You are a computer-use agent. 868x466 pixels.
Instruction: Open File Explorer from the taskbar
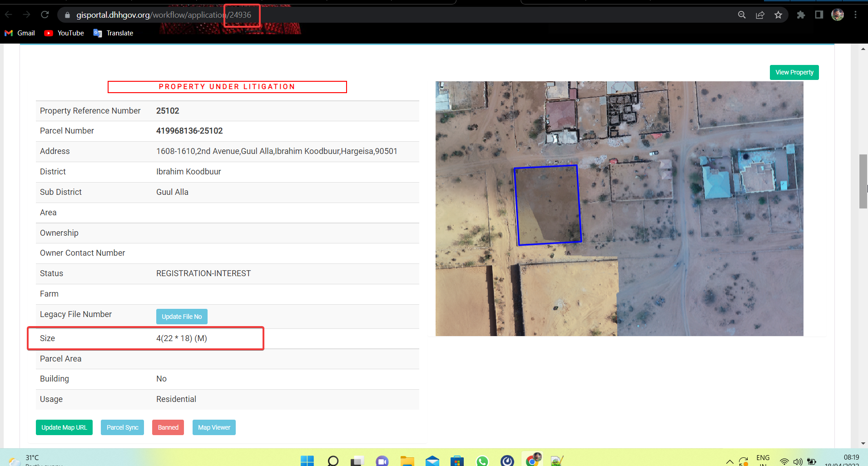(407, 461)
